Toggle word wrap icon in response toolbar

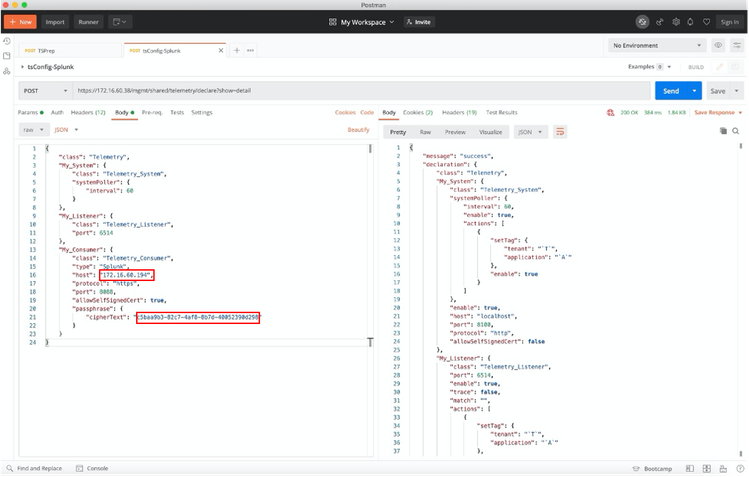click(x=560, y=131)
